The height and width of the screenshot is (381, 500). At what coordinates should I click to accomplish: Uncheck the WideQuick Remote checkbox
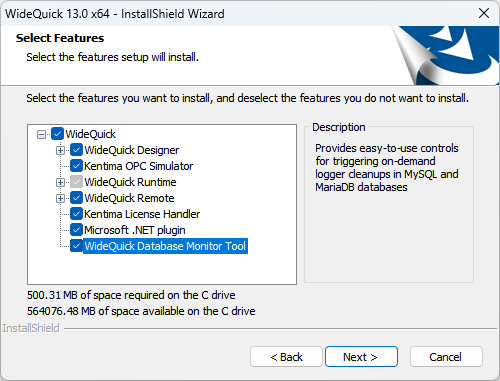[x=77, y=198]
